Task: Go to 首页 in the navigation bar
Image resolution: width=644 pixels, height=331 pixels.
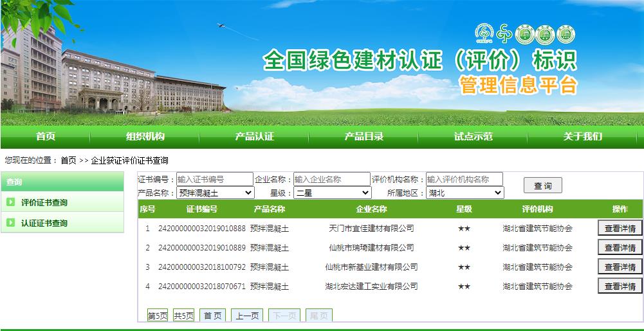Action: click(x=45, y=136)
